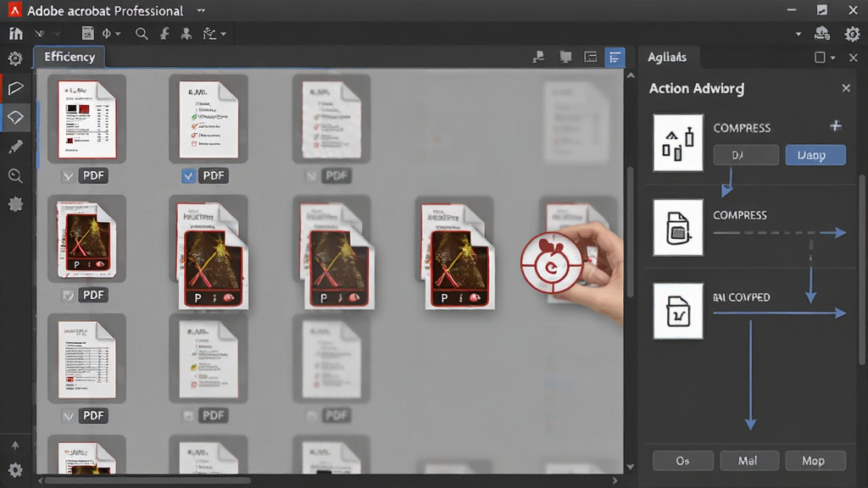The height and width of the screenshot is (488, 868).
Task: Click the Os button at panel bottom
Action: pos(682,460)
